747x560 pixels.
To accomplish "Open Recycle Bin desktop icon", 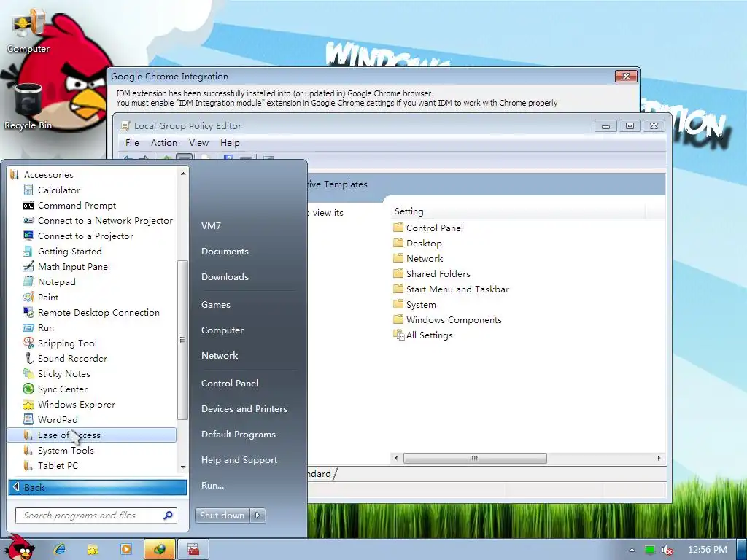I will click(28, 107).
